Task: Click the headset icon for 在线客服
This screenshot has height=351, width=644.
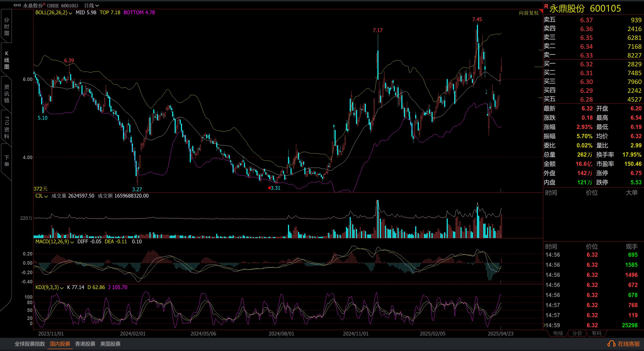Action: point(611,344)
